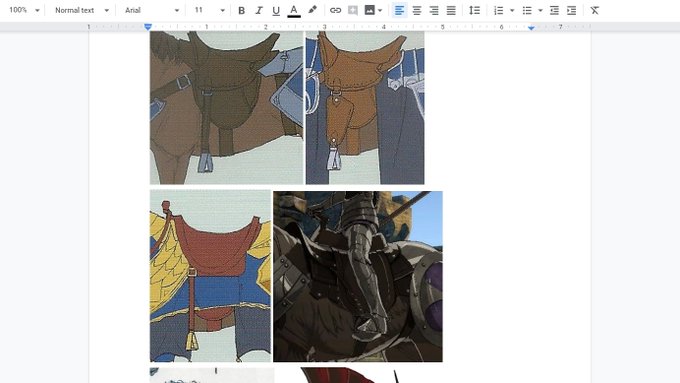
Task: Increase indent
Action: 572,10
